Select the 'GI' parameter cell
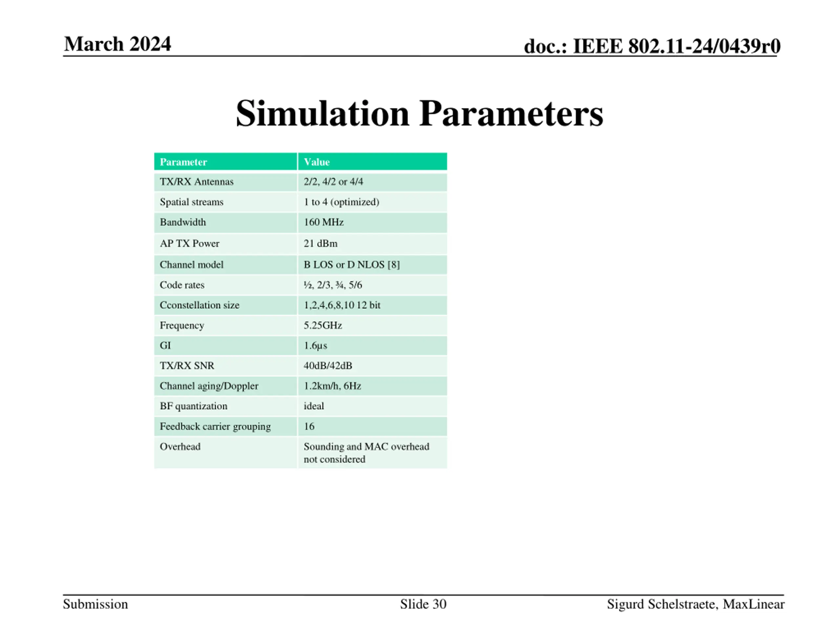The image size is (840, 630). (x=225, y=346)
